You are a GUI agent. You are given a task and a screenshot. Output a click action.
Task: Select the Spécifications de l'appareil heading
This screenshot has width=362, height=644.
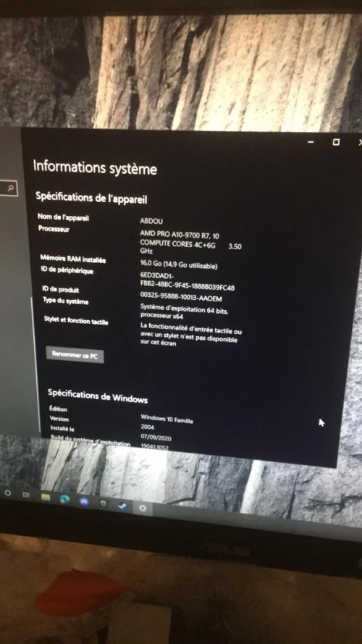tap(91, 198)
